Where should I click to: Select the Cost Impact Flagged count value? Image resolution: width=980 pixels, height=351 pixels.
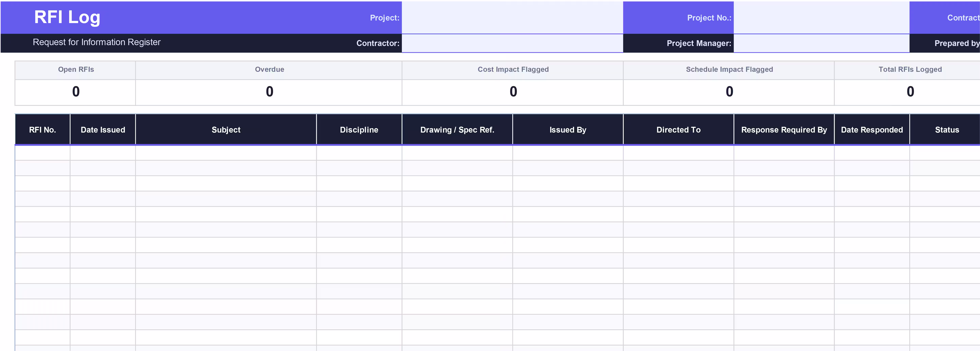(x=513, y=91)
